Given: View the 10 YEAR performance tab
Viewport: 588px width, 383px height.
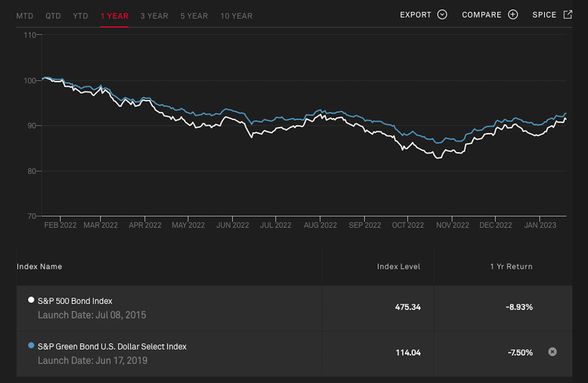Looking at the screenshot, I should (236, 16).
